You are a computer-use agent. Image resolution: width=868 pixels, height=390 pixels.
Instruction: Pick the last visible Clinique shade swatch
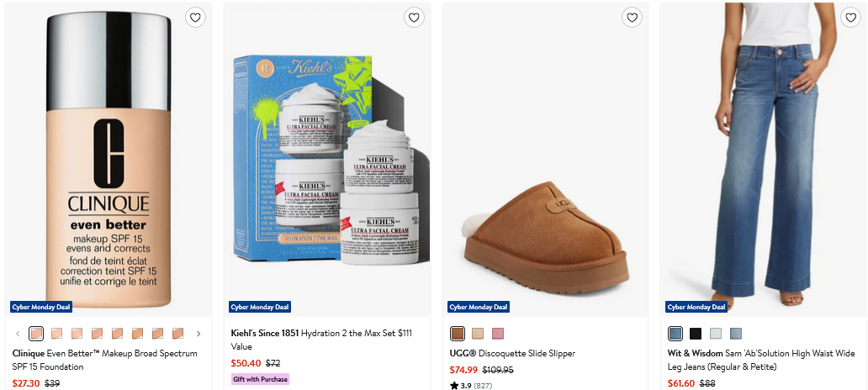click(x=178, y=334)
